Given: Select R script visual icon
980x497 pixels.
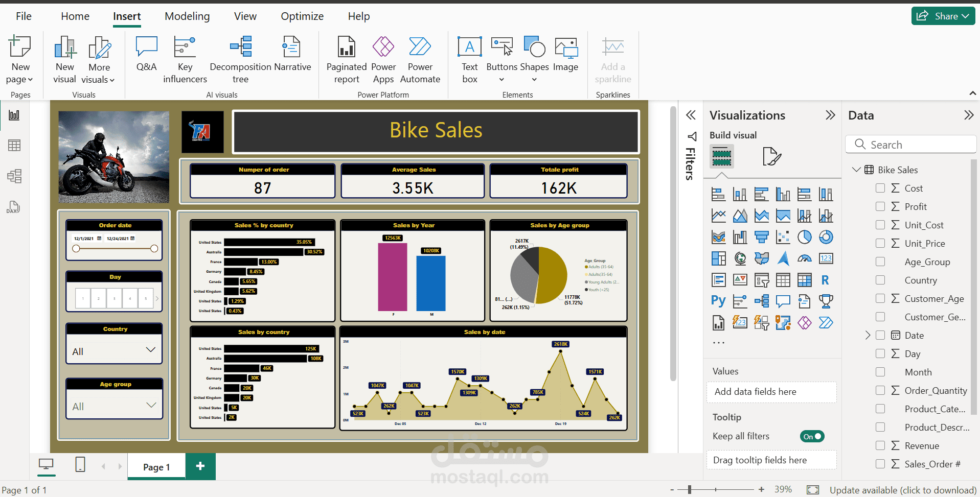Looking at the screenshot, I should (826, 280).
